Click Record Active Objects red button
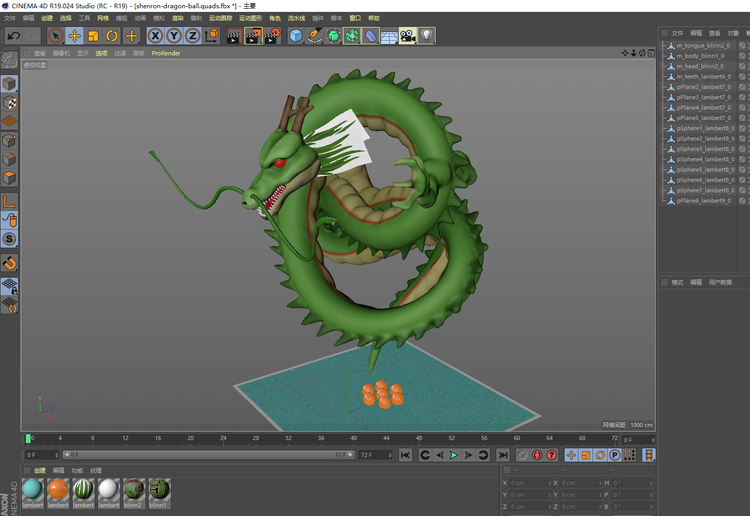The width and height of the screenshot is (750, 516). (x=522, y=455)
